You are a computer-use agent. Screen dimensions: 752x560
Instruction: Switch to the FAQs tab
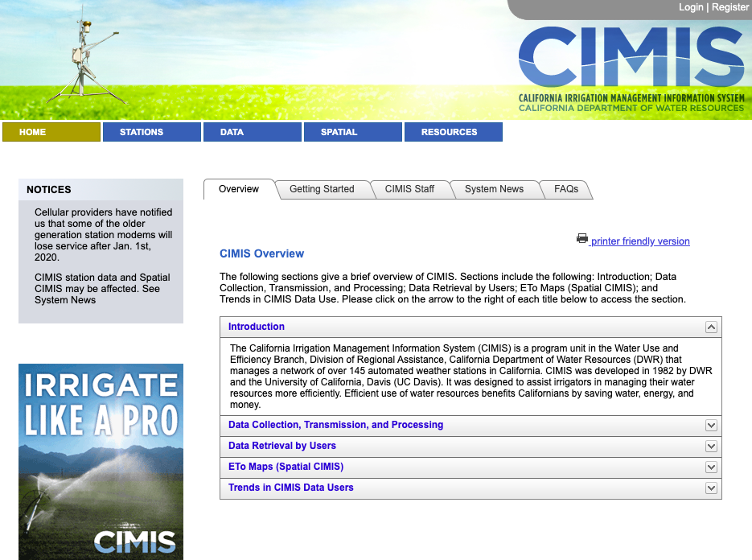pyautogui.click(x=566, y=189)
